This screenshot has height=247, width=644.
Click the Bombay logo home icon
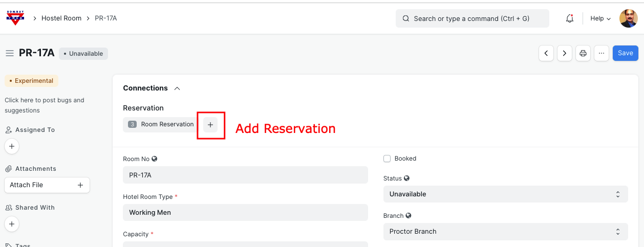15,18
